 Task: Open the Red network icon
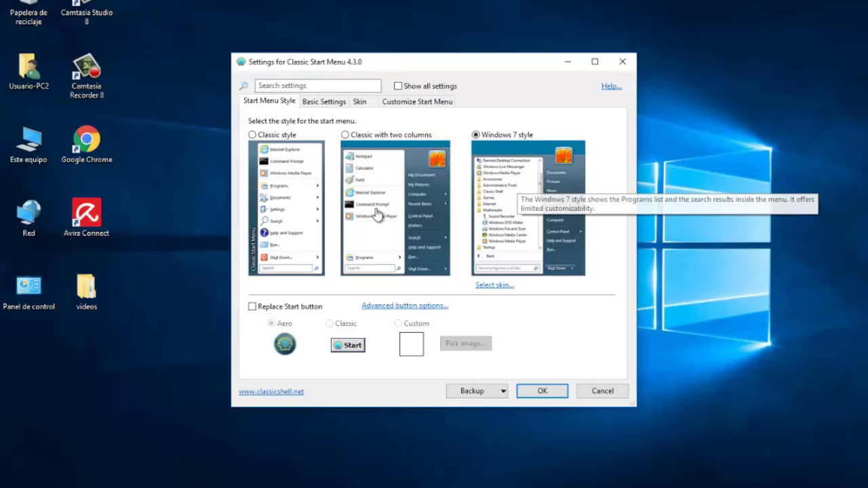tap(28, 218)
